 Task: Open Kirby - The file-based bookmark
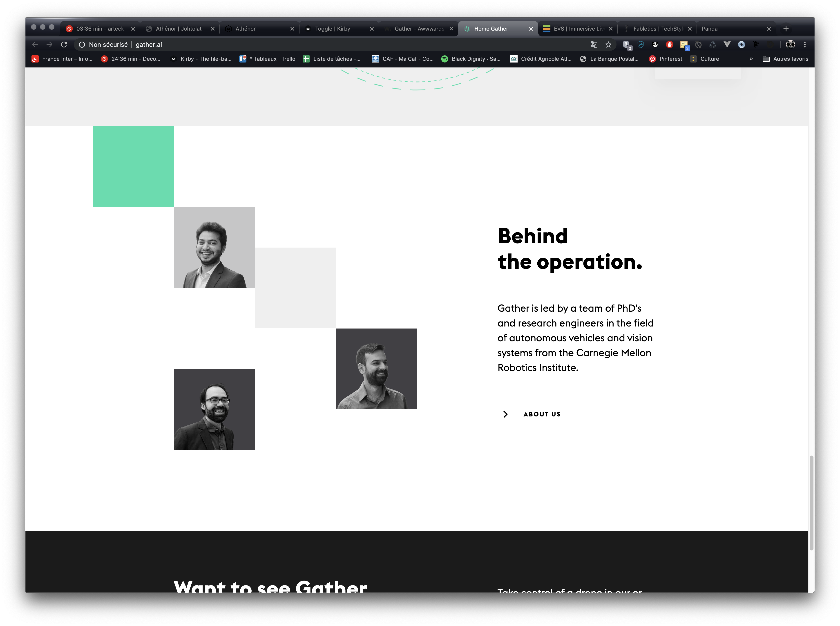(x=200, y=59)
